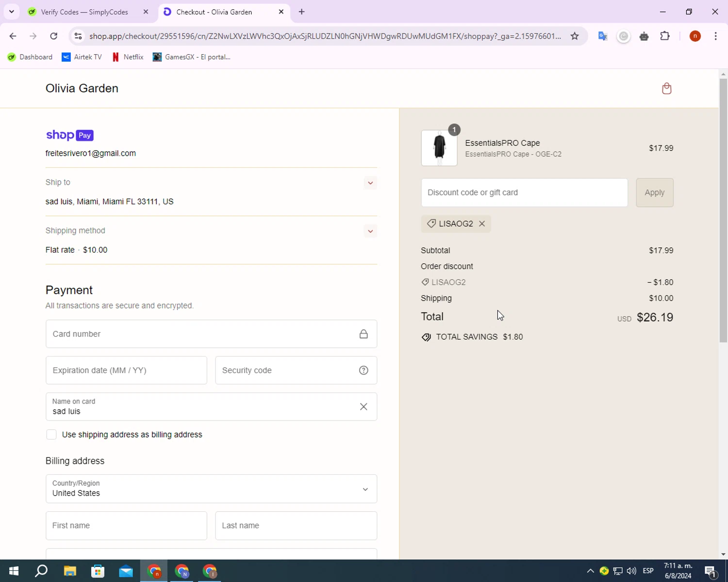Open the Chrome three-dot menu
The width and height of the screenshot is (728, 582).
tap(716, 36)
